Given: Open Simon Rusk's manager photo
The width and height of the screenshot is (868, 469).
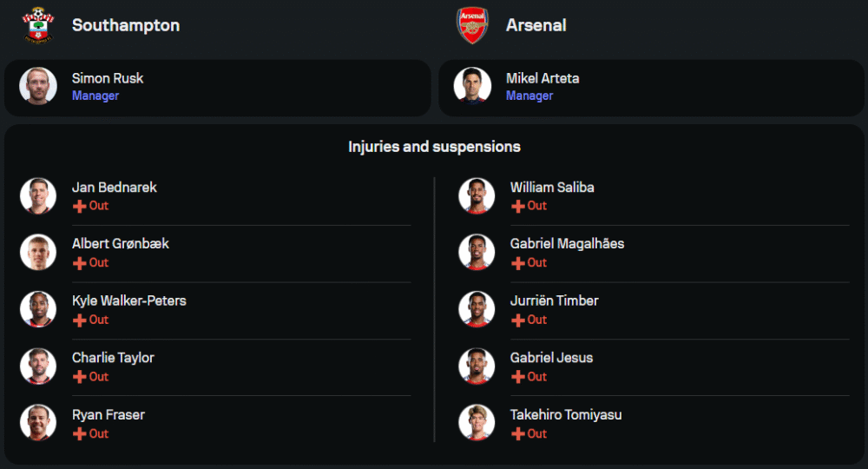Looking at the screenshot, I should [38, 86].
